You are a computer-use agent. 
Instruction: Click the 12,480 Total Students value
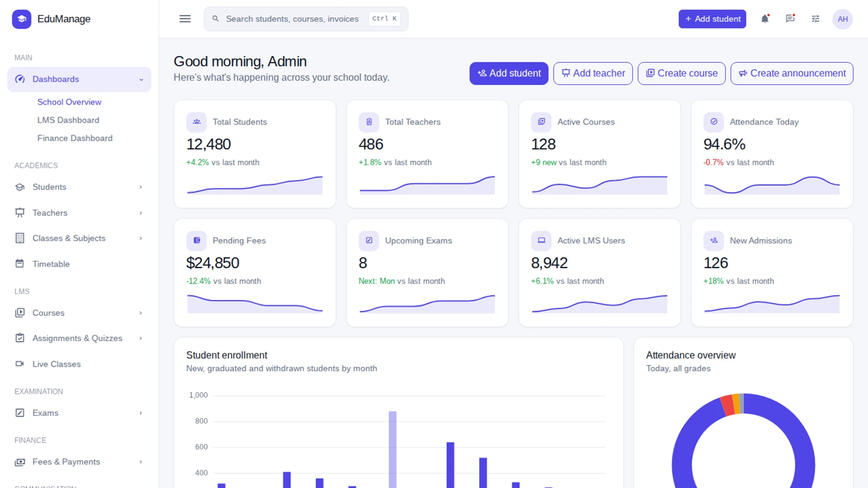(208, 144)
